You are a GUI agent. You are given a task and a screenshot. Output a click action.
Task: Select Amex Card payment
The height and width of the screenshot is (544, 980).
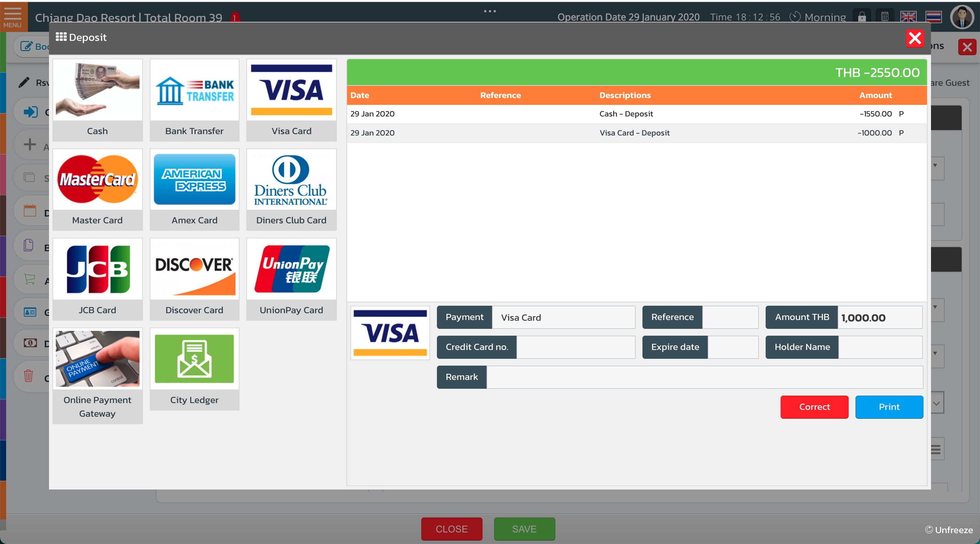click(x=194, y=189)
